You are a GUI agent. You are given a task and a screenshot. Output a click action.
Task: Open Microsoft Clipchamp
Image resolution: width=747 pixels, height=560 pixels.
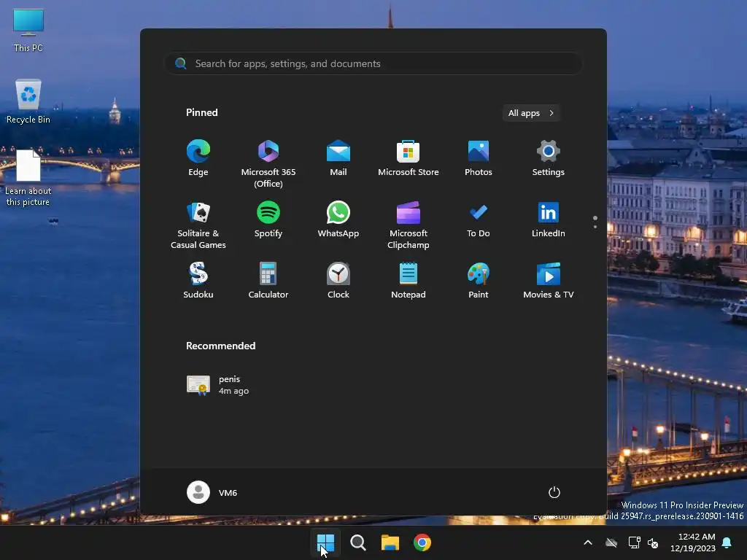(409, 225)
